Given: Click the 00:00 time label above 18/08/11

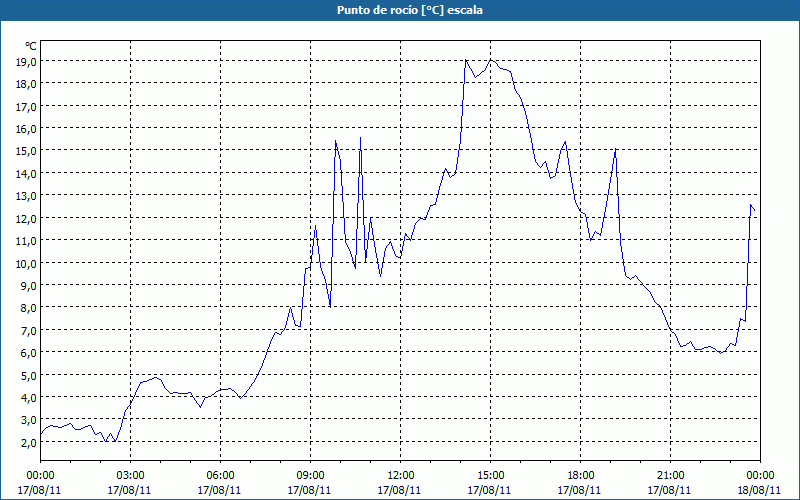Looking at the screenshot, I should (760, 476).
